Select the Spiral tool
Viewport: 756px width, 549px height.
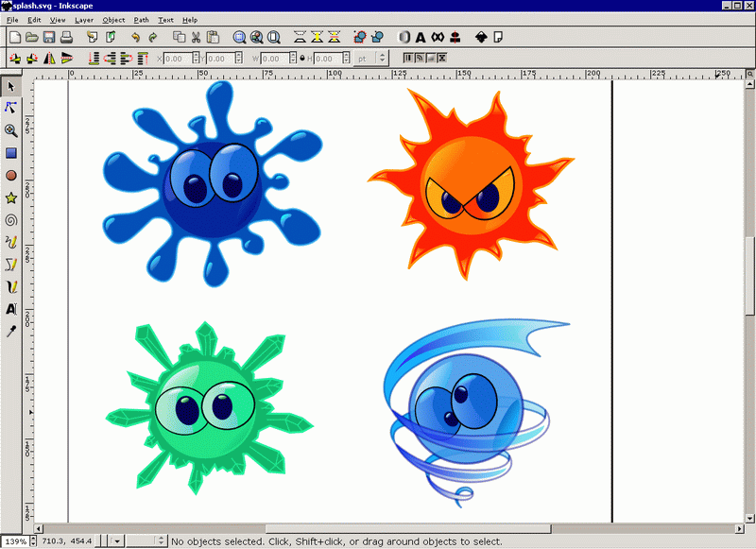tap(11, 220)
